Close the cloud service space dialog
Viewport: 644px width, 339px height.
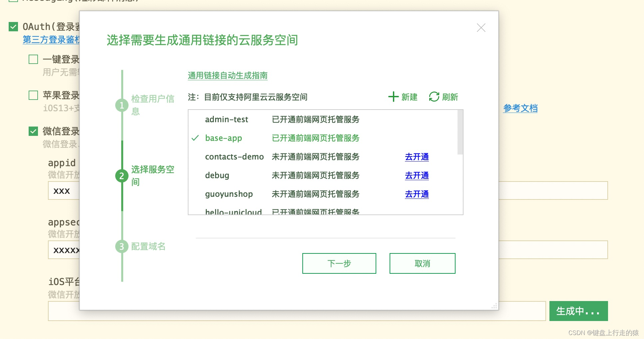coord(481,28)
